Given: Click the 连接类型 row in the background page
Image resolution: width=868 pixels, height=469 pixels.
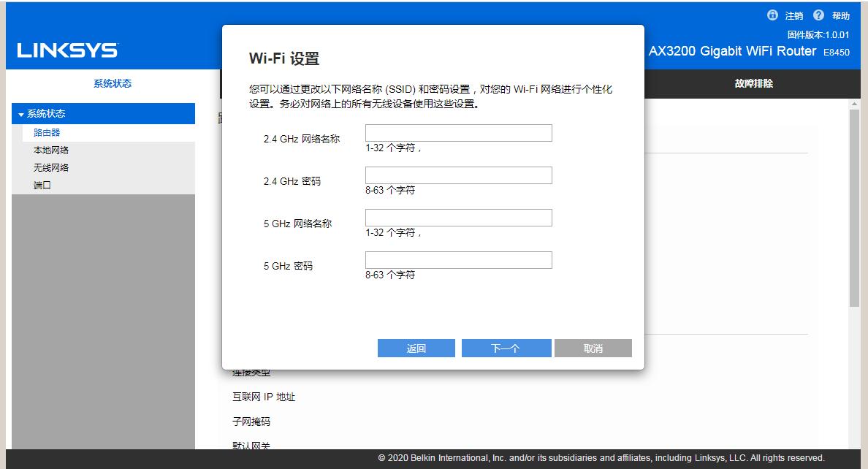Looking at the screenshot, I should pyautogui.click(x=251, y=371).
